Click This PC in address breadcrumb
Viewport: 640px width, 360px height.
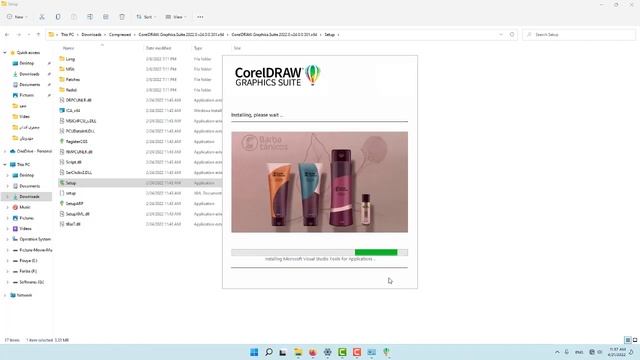click(x=67, y=35)
